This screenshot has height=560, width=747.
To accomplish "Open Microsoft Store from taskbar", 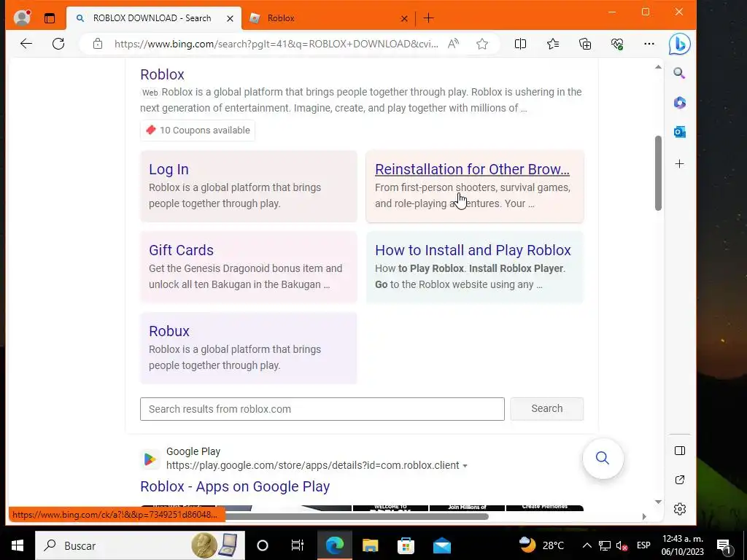I will pyautogui.click(x=406, y=545).
